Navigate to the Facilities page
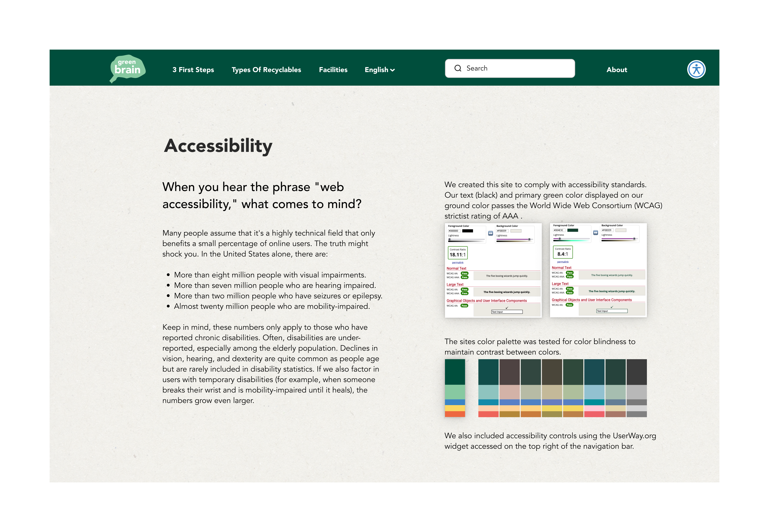Viewport: 769px width, 532px height. pyautogui.click(x=333, y=70)
